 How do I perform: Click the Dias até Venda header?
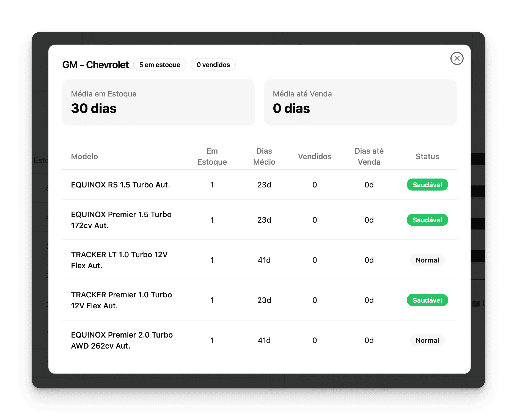coord(369,157)
